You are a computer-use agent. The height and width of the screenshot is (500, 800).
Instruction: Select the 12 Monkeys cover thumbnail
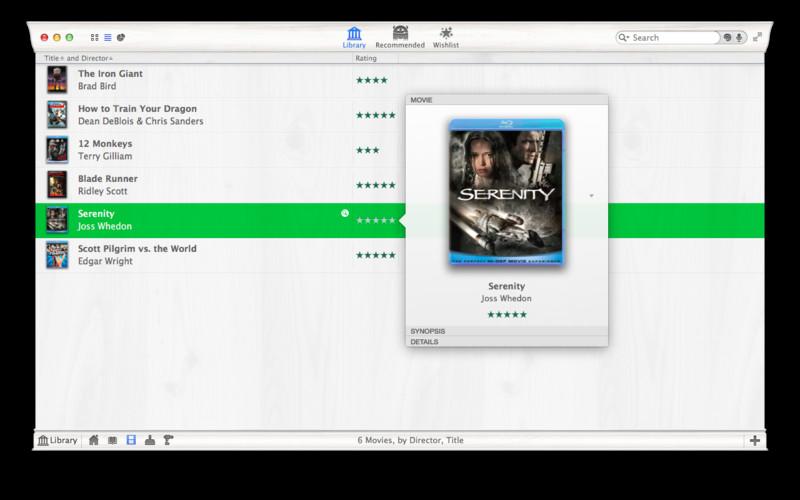(x=57, y=149)
